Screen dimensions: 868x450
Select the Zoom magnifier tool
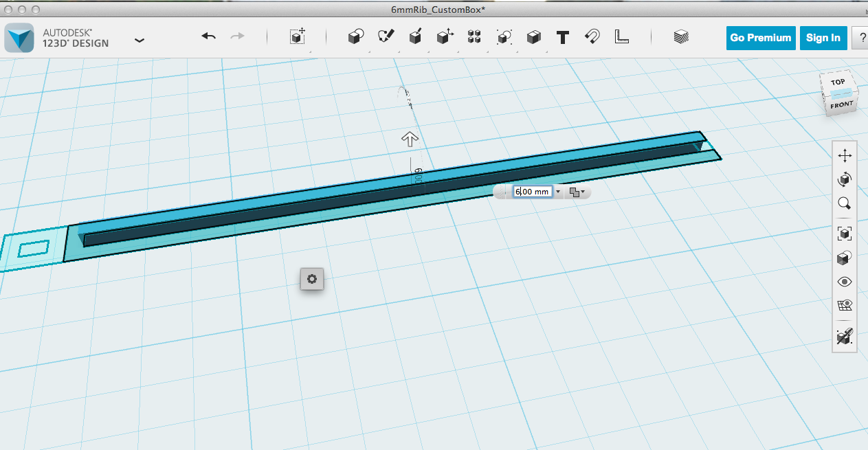[x=845, y=203]
